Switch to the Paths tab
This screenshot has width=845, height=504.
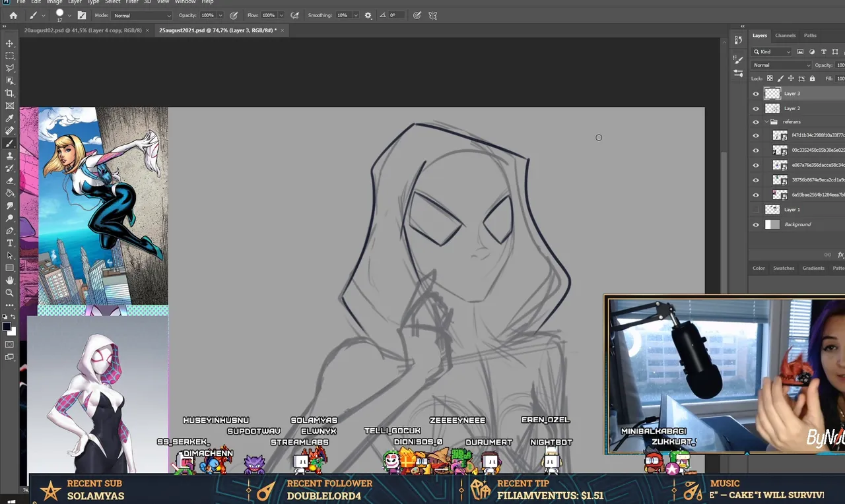pos(810,36)
